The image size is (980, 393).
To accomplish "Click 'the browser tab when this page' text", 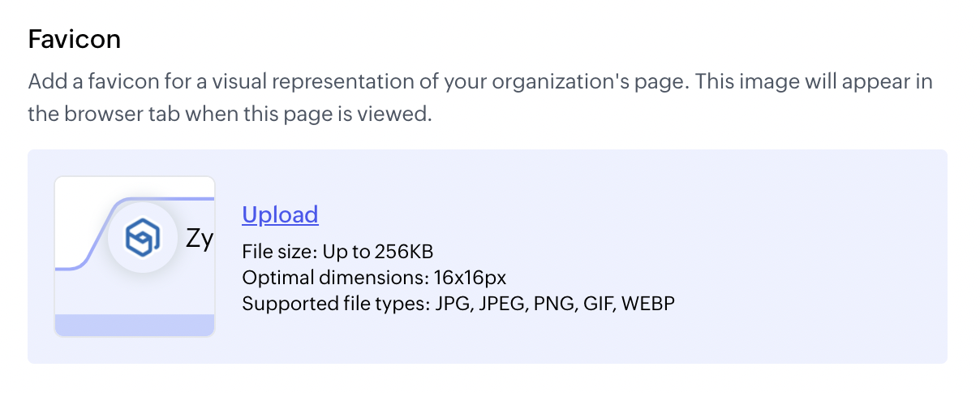I will tap(228, 114).
